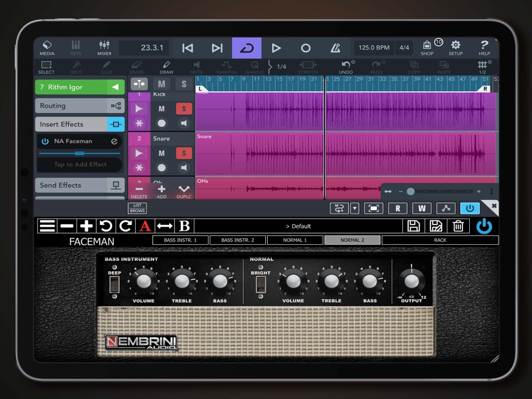Copy A to B with arrow icon

pyautogui.click(x=164, y=226)
